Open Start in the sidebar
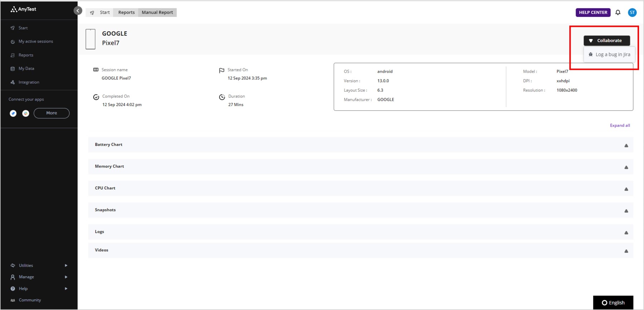This screenshot has height=310, width=644. (23, 28)
